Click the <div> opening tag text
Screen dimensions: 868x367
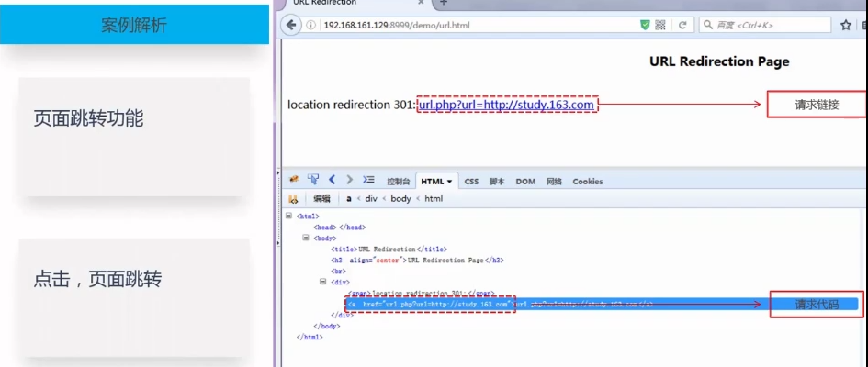tap(340, 282)
